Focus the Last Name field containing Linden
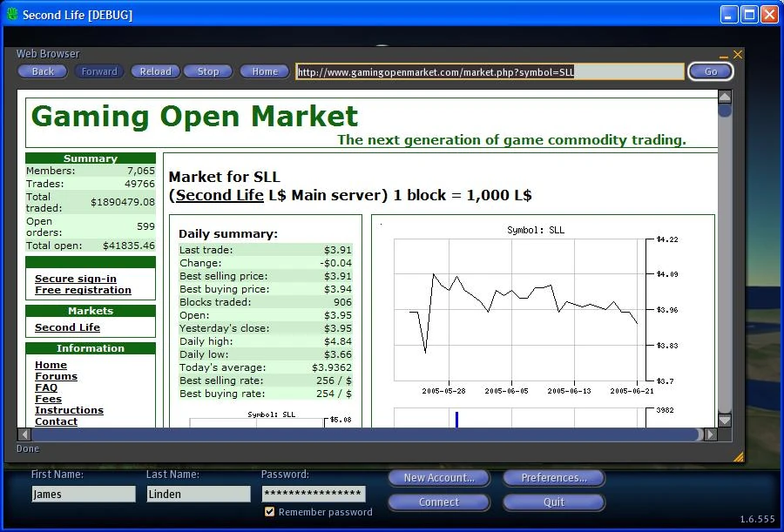This screenshot has height=532, width=784. coord(199,494)
